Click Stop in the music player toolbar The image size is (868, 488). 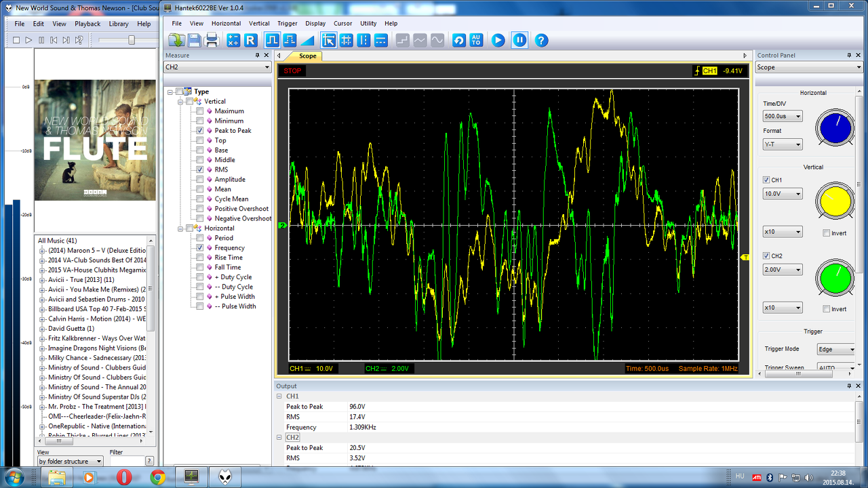(x=16, y=40)
